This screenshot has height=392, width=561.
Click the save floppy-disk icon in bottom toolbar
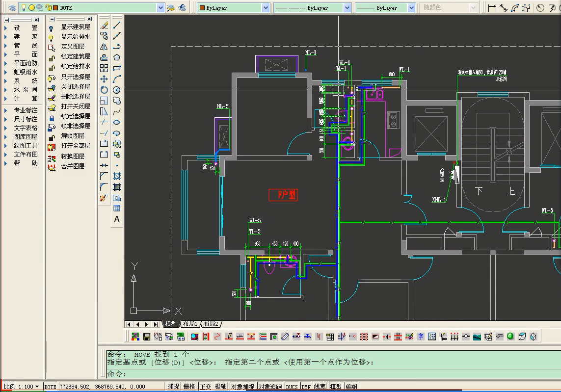click(x=147, y=337)
